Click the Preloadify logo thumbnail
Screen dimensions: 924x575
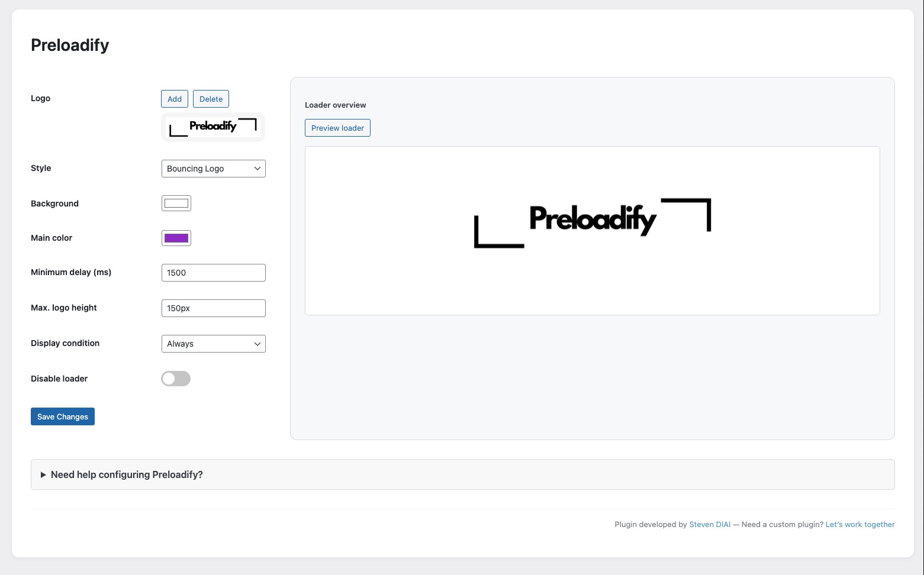point(213,127)
